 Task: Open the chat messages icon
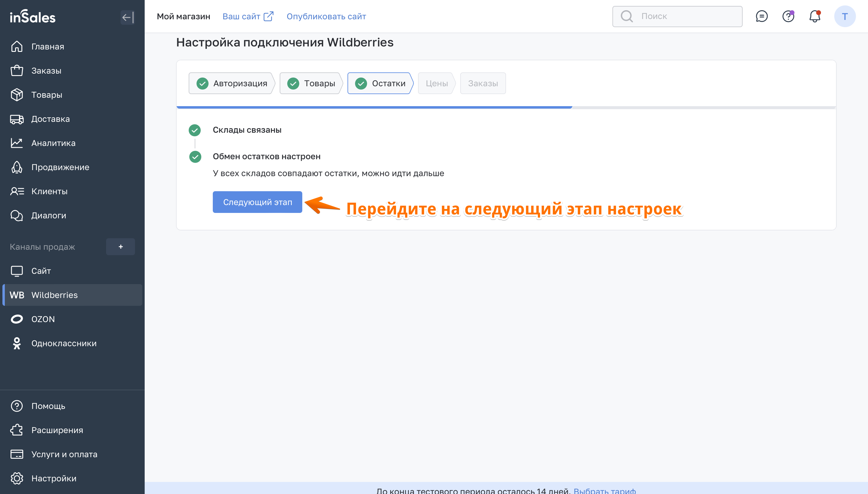point(762,16)
